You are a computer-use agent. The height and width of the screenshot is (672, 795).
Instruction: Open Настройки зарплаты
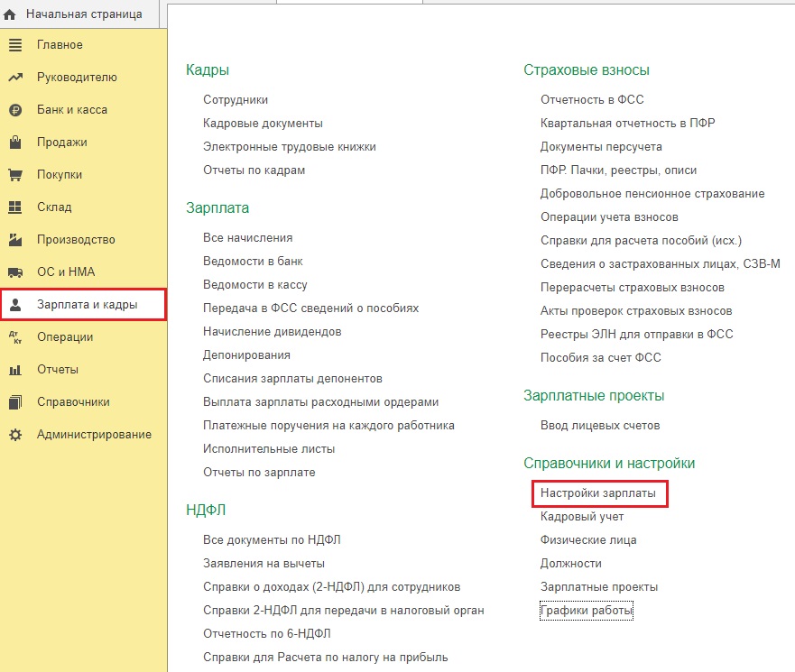pos(597,493)
